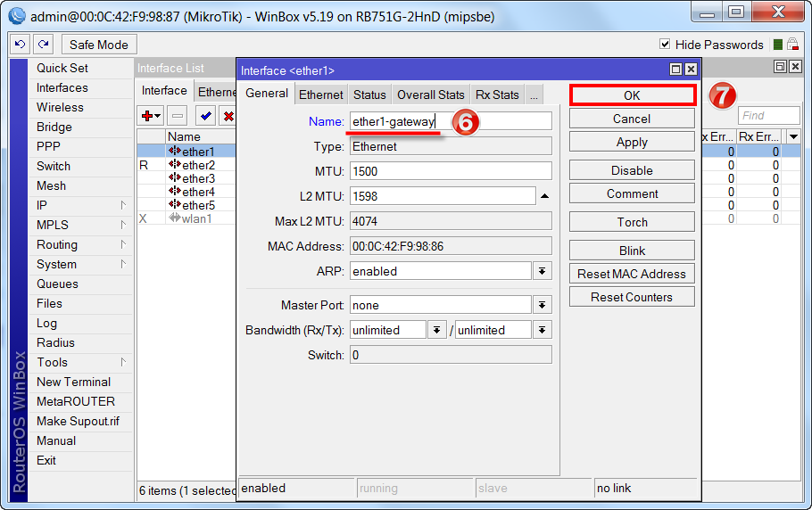Open the Bandwidth Tx dropdown arrow

tap(542, 330)
